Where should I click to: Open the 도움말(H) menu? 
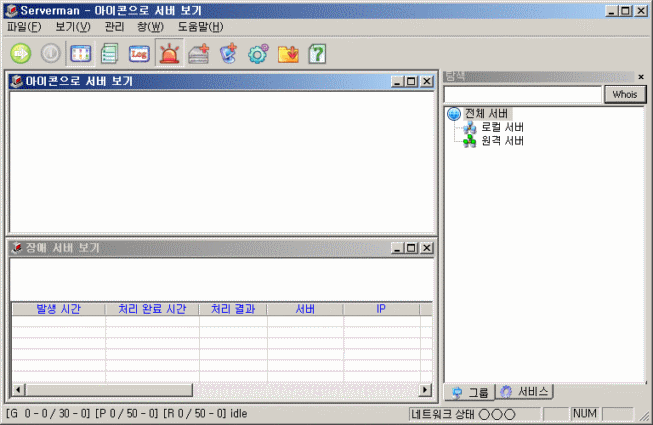tap(200, 27)
